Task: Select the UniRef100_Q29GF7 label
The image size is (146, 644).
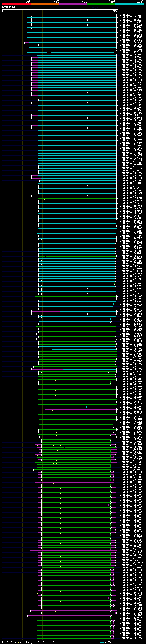Action: pos(131,130)
